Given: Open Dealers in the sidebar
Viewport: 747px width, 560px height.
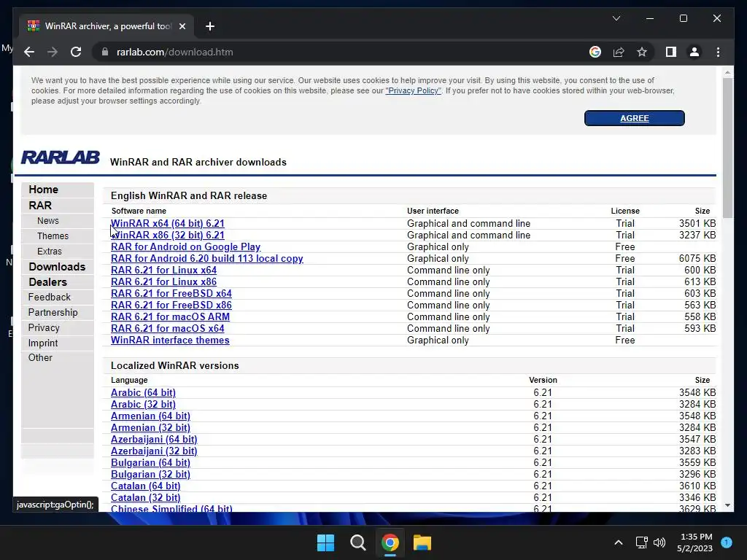Looking at the screenshot, I should pyautogui.click(x=47, y=282).
